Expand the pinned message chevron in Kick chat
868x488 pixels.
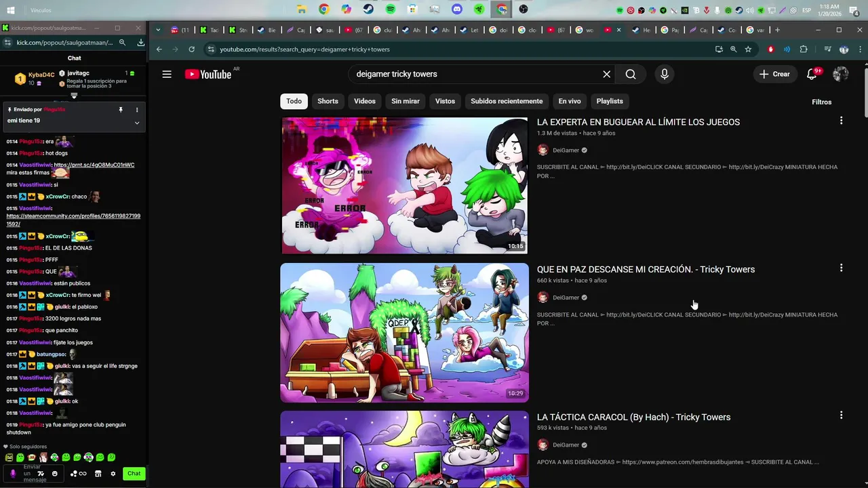pos(137,123)
